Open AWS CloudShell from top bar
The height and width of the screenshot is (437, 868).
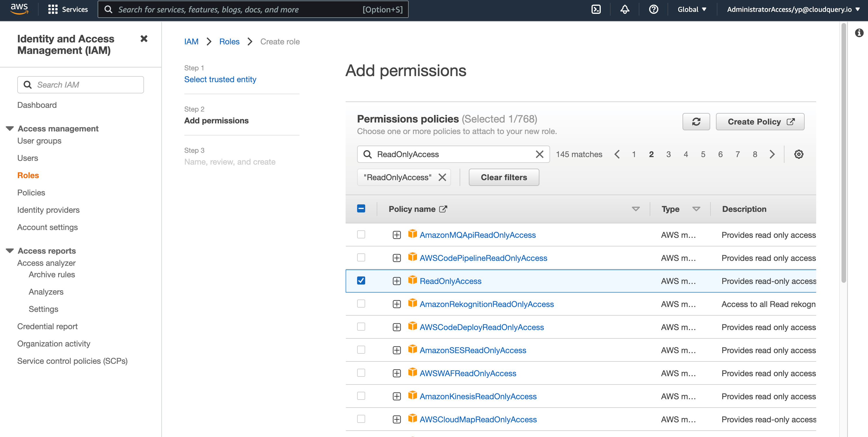click(596, 9)
